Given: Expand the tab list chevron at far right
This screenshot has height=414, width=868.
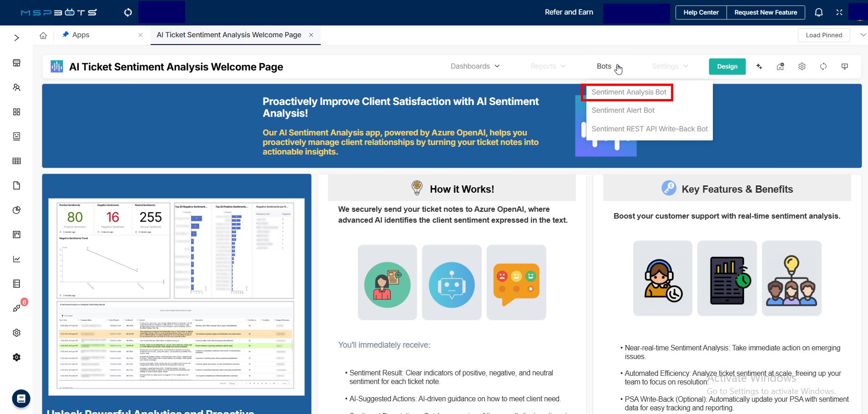Looking at the screenshot, I should pos(863,35).
